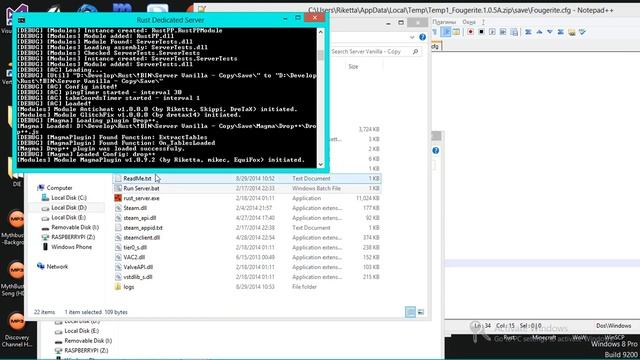Screen dimensions: 640x360
Task: Click blue up-triangle icon in Notepad++ toolbar
Action: 539,31
